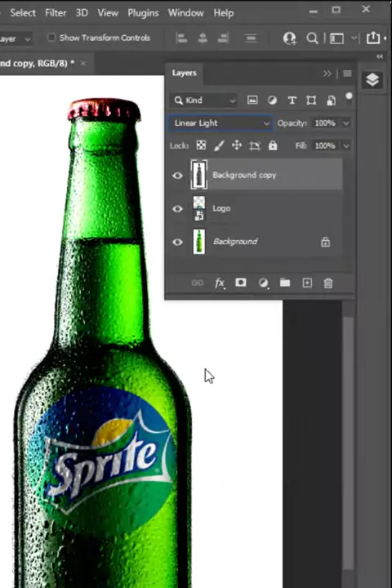Select the Background layer name
The width and height of the screenshot is (392, 588).
[235, 242]
